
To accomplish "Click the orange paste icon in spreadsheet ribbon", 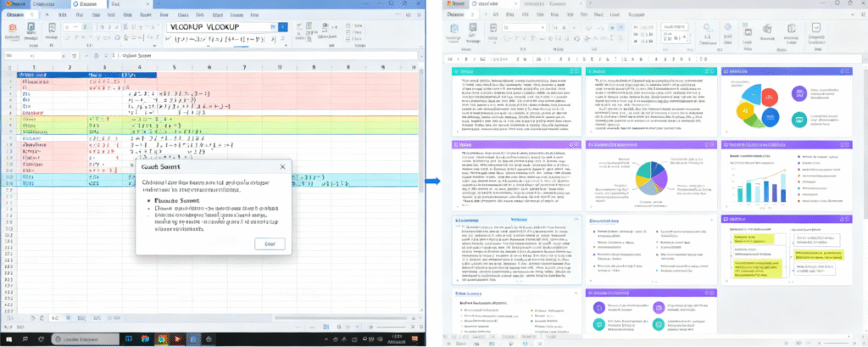I will pyautogui.click(x=14, y=28).
